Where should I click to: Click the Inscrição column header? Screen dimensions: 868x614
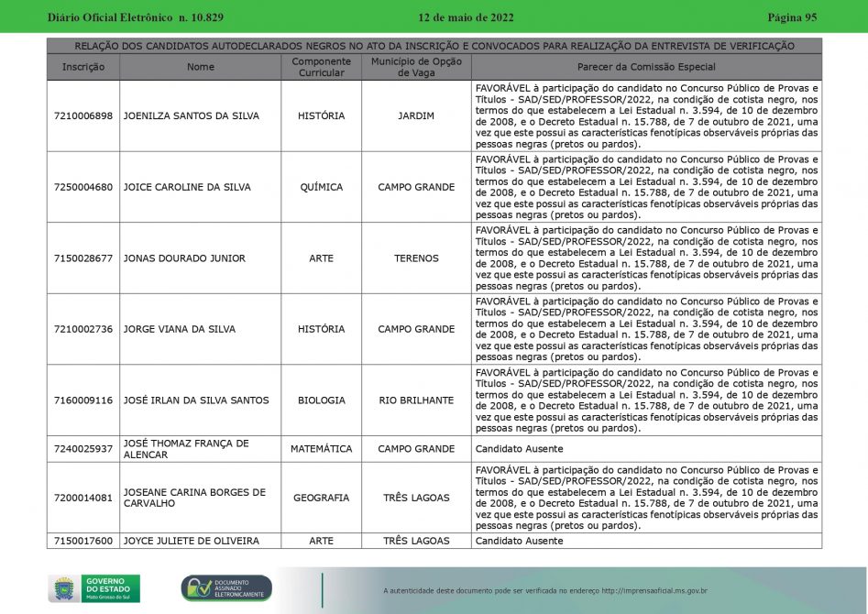click(x=83, y=67)
